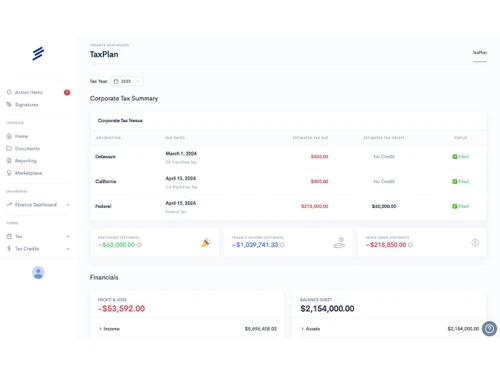Viewport: 500px width, 375px height.
Task: Click the striped app logo in the sidebar
Action: click(38, 53)
